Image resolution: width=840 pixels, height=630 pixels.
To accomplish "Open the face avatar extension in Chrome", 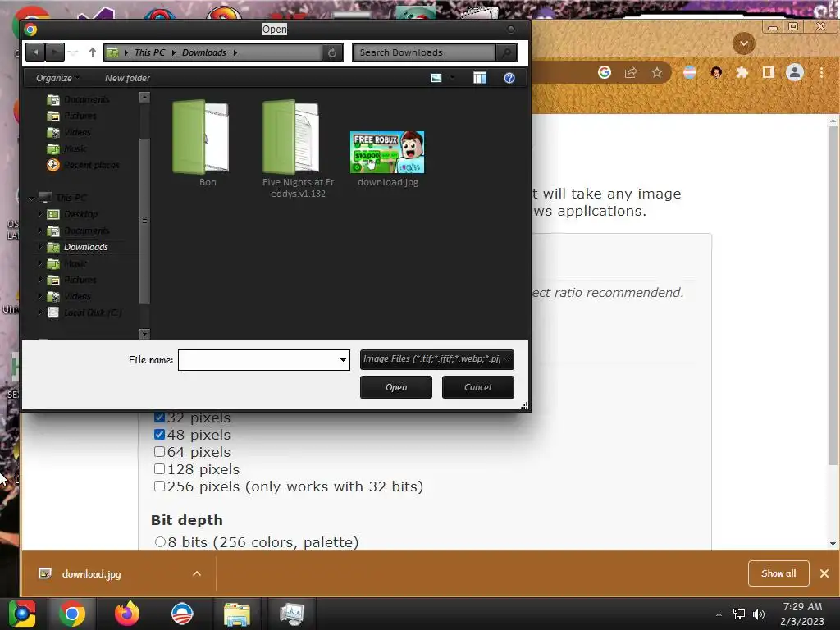I will [716, 72].
